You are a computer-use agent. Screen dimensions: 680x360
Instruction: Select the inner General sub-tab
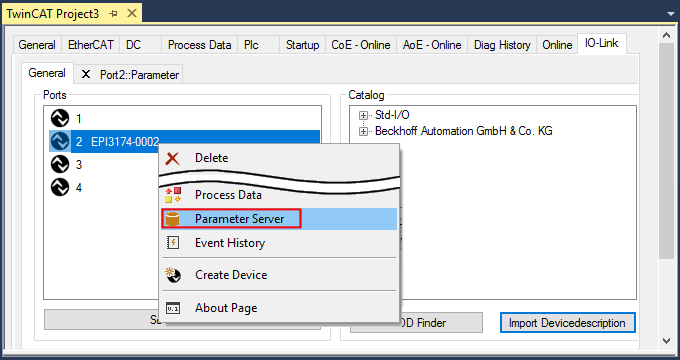coord(47,73)
